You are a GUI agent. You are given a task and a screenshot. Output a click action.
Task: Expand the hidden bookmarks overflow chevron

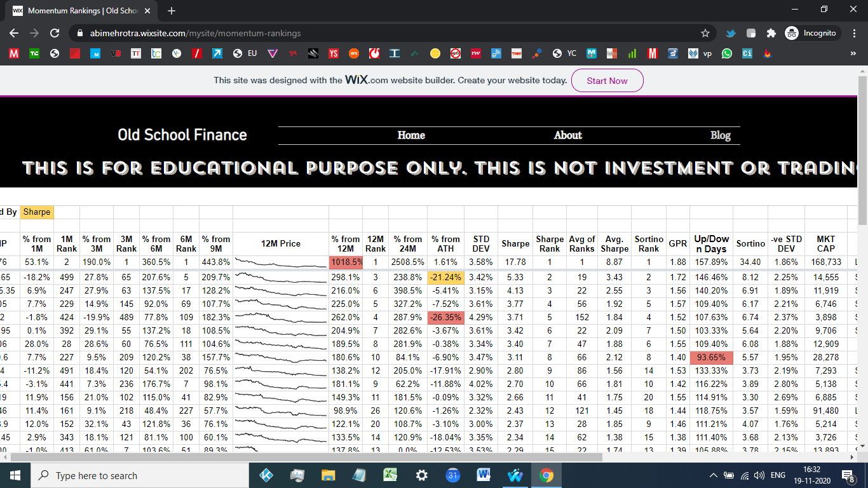(853, 54)
